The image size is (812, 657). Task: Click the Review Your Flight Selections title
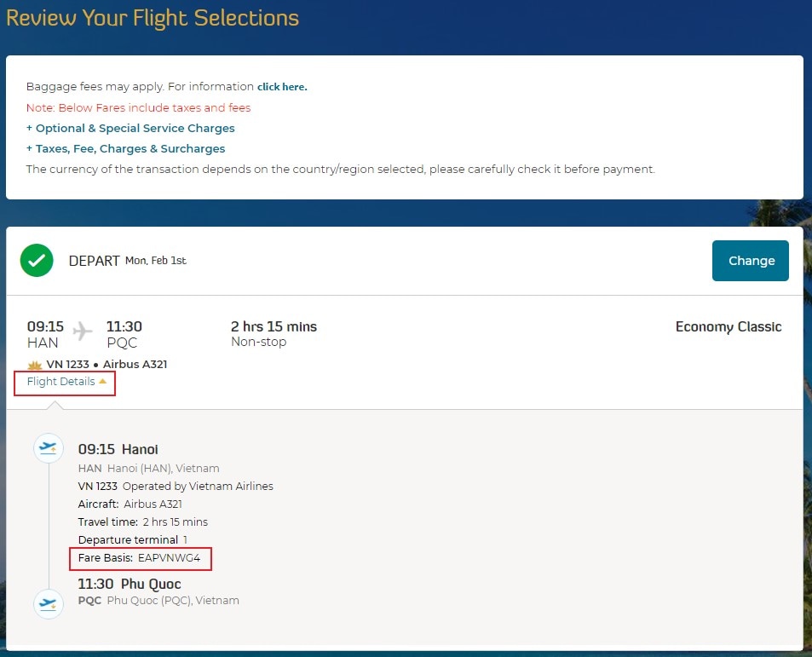[153, 18]
